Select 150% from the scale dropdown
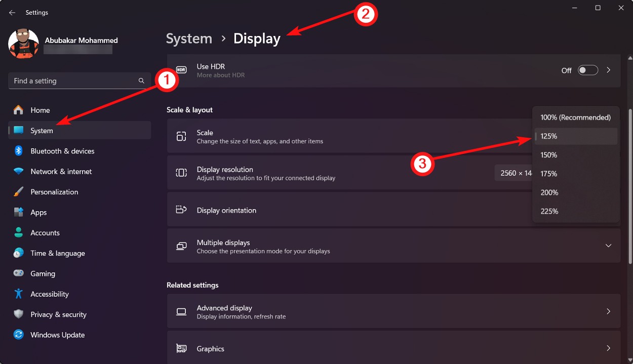 point(548,154)
